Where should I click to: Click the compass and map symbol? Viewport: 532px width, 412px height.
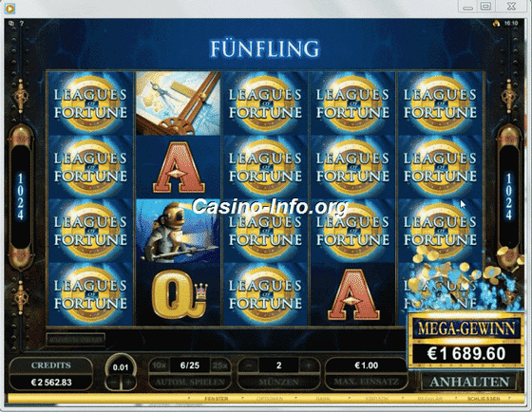click(x=178, y=103)
